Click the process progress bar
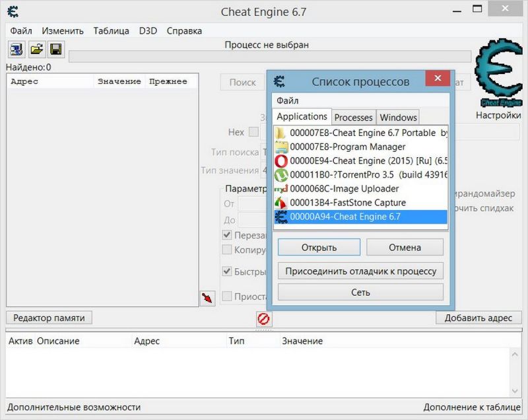 pyautogui.click(x=270, y=57)
